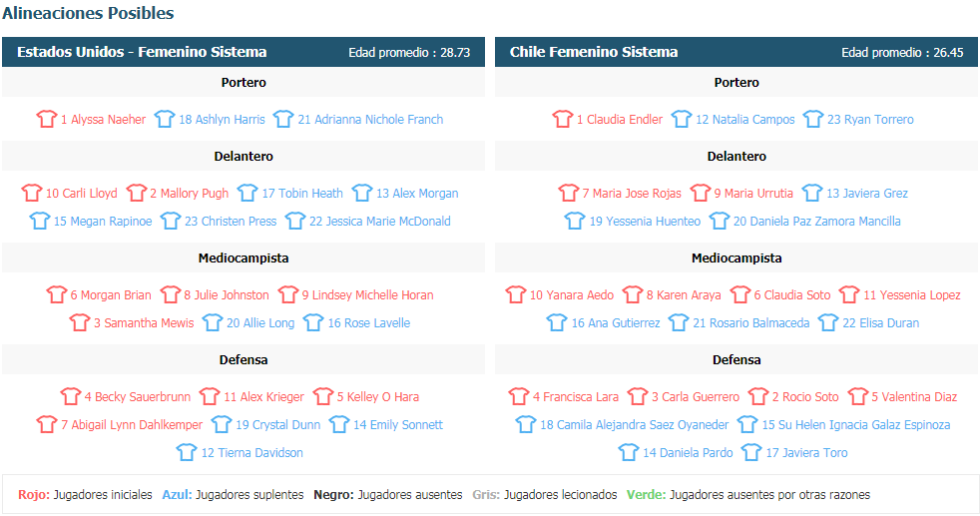980x516 pixels.
Task: Click the blue shirt icon beside Alex Morgan
Action: coord(362,193)
